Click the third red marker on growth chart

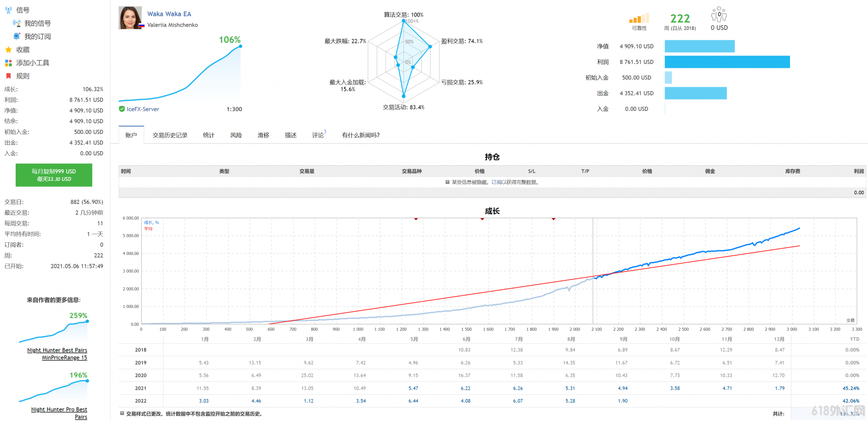tap(554, 219)
